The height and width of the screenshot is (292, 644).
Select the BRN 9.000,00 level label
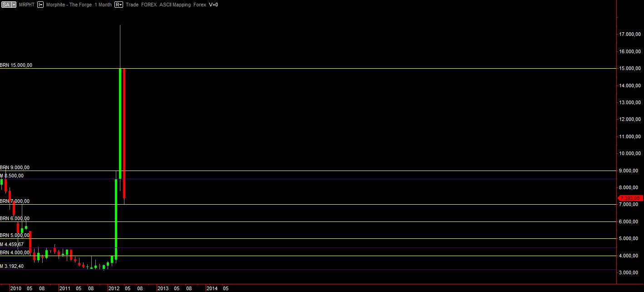[x=15, y=167]
